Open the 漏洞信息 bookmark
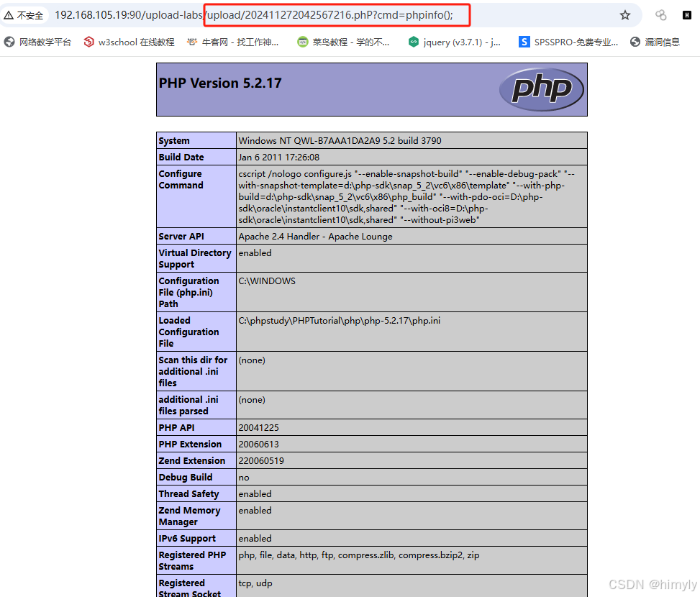 pyautogui.click(x=655, y=42)
